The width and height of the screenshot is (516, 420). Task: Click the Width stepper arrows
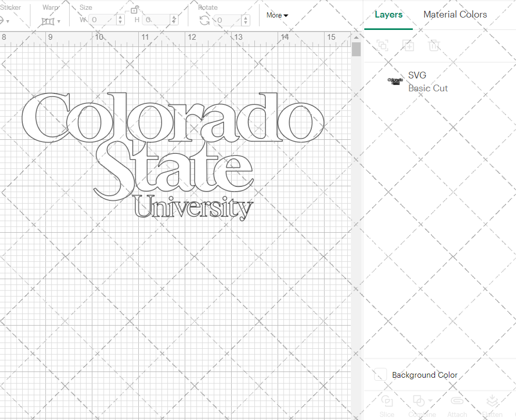point(120,20)
